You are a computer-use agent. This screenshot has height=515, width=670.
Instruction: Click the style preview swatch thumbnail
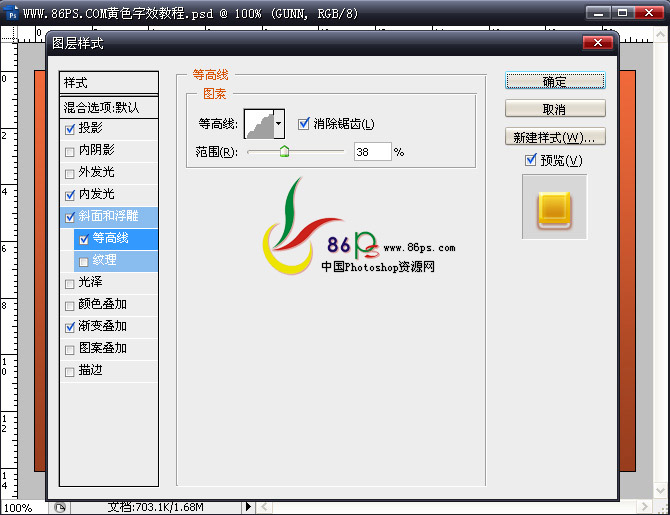click(x=555, y=206)
